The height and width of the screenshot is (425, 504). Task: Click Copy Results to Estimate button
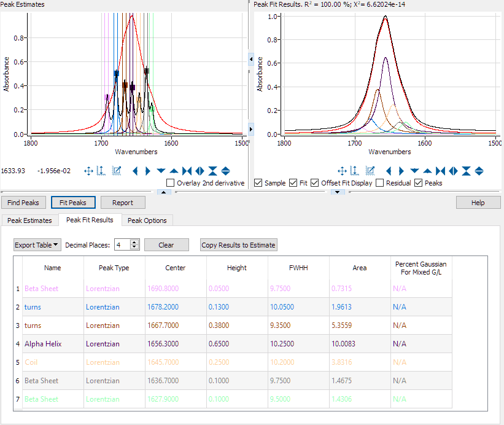239,245
